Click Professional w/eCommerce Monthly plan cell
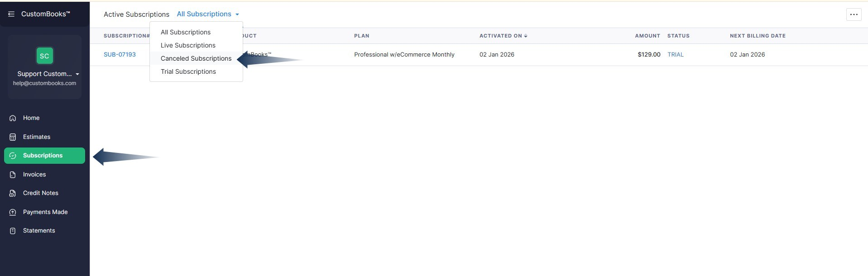 point(404,54)
